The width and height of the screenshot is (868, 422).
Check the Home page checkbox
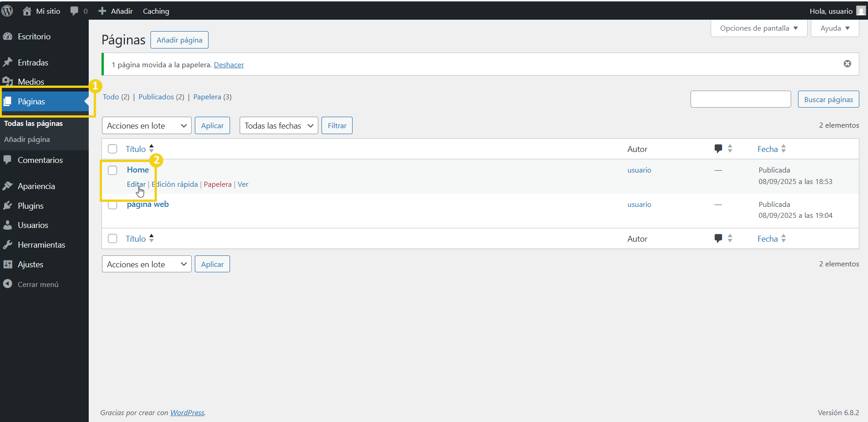point(113,170)
